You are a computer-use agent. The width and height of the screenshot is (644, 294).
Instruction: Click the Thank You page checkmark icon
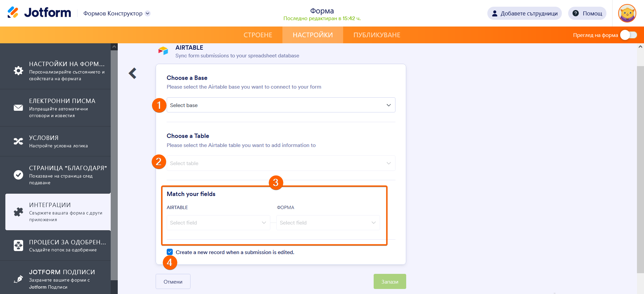[18, 175]
